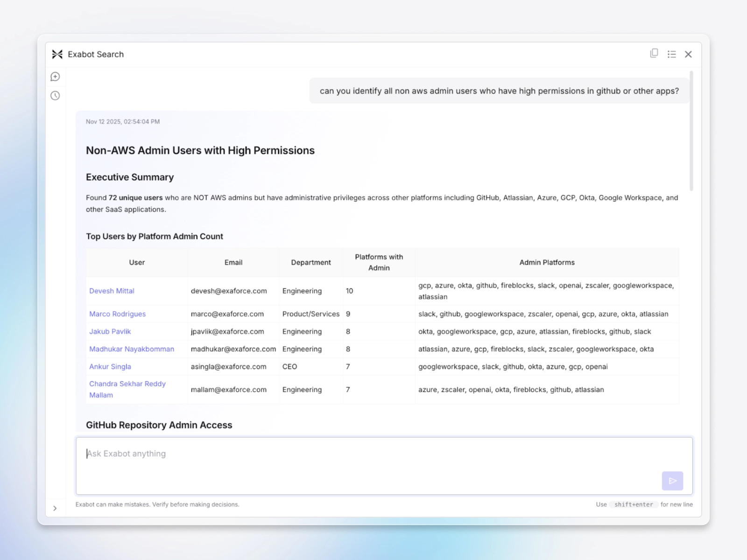747x560 pixels.
Task: Click the Executive Summary heading
Action: (x=130, y=177)
